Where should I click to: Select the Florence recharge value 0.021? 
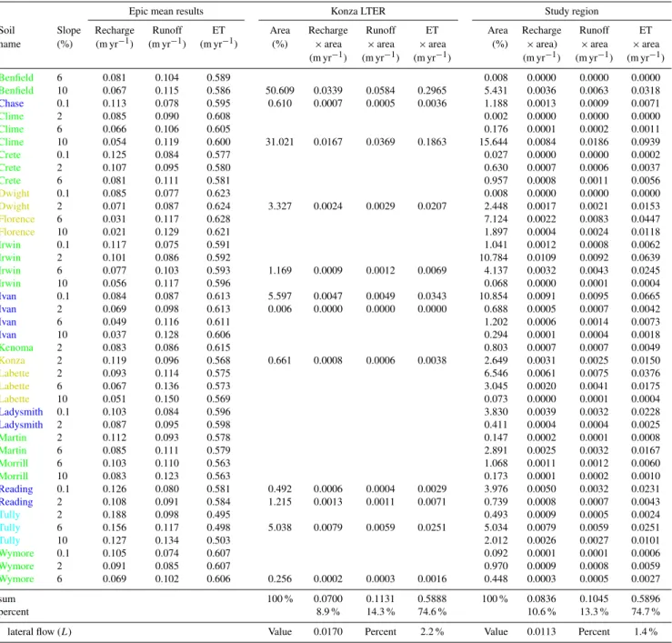pyautogui.click(x=115, y=232)
